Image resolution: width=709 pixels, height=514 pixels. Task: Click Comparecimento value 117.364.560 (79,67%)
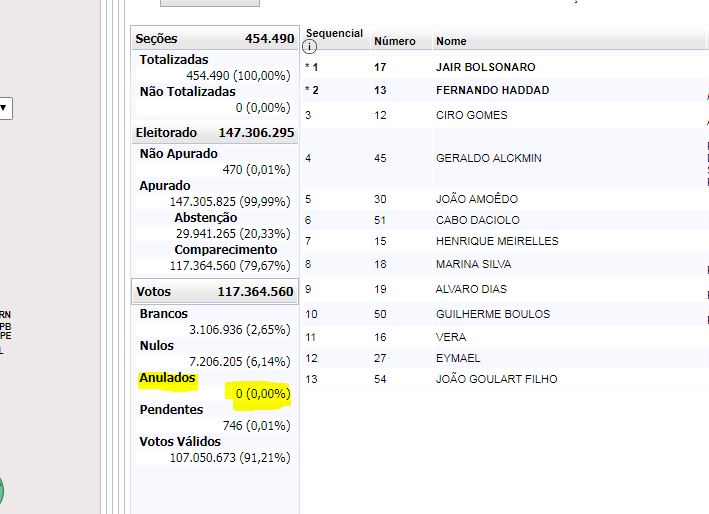point(230,266)
